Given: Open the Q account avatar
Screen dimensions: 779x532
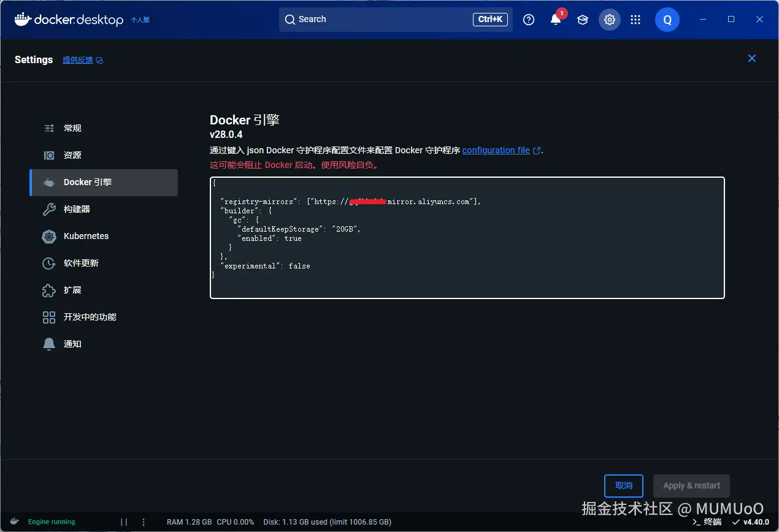Looking at the screenshot, I should (x=667, y=20).
